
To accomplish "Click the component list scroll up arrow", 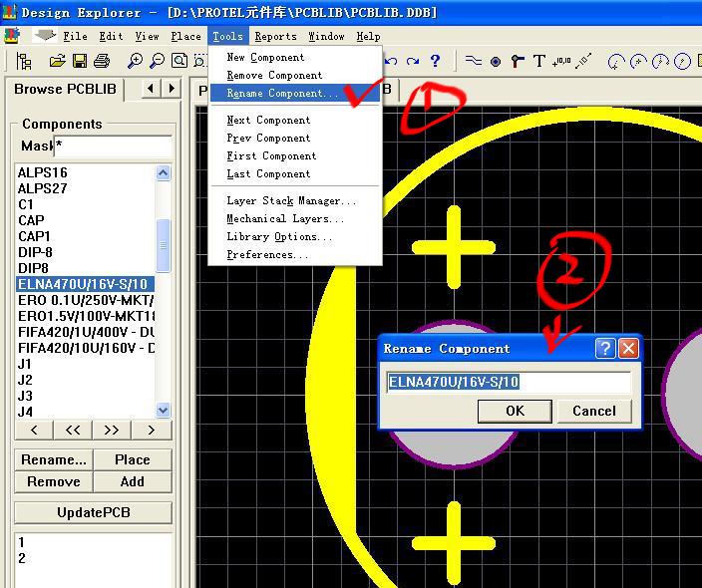I will click(163, 173).
